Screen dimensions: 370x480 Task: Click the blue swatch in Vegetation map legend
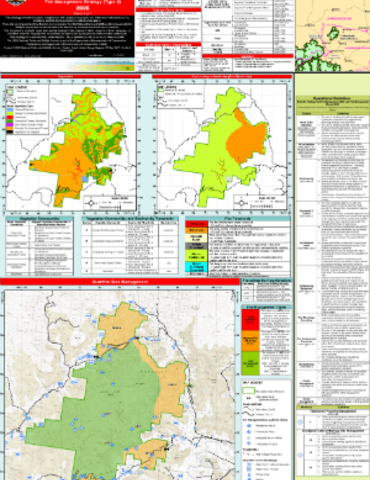point(10,110)
